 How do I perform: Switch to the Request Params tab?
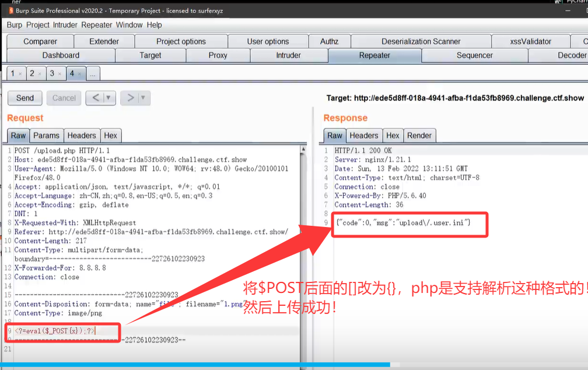46,135
